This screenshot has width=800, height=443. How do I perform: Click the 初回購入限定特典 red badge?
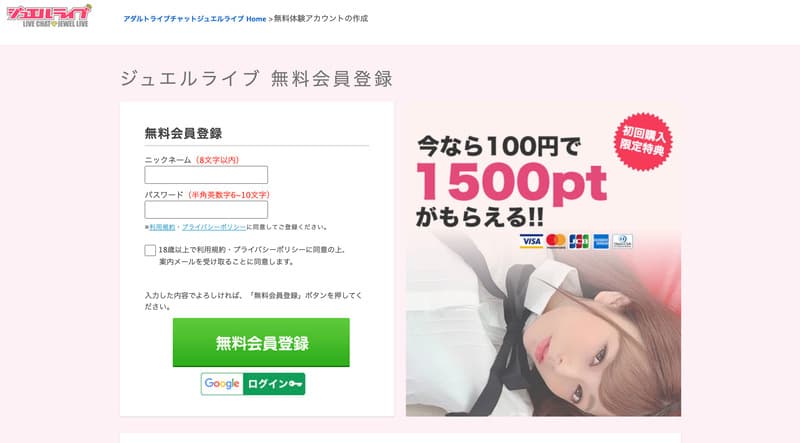click(643, 141)
